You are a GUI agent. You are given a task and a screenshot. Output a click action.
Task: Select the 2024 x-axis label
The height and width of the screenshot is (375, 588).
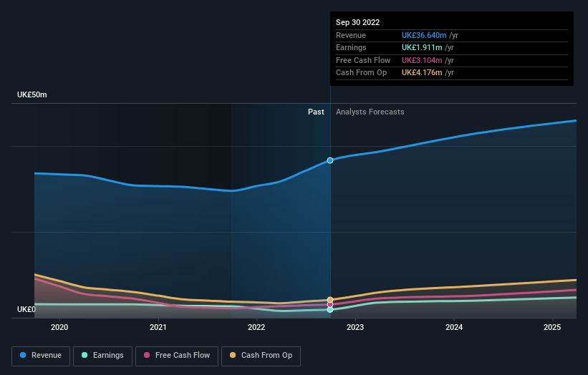click(x=454, y=328)
